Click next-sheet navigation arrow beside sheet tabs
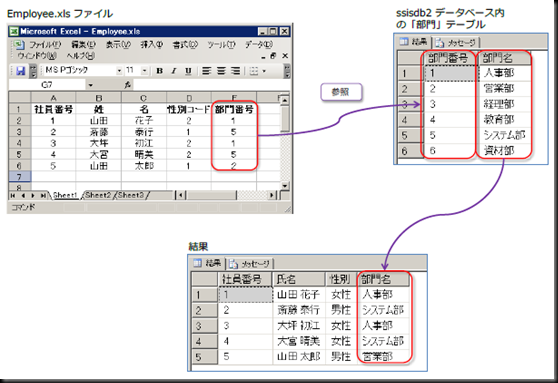Screen dimensions: 558x383 pyautogui.click(x=33, y=195)
